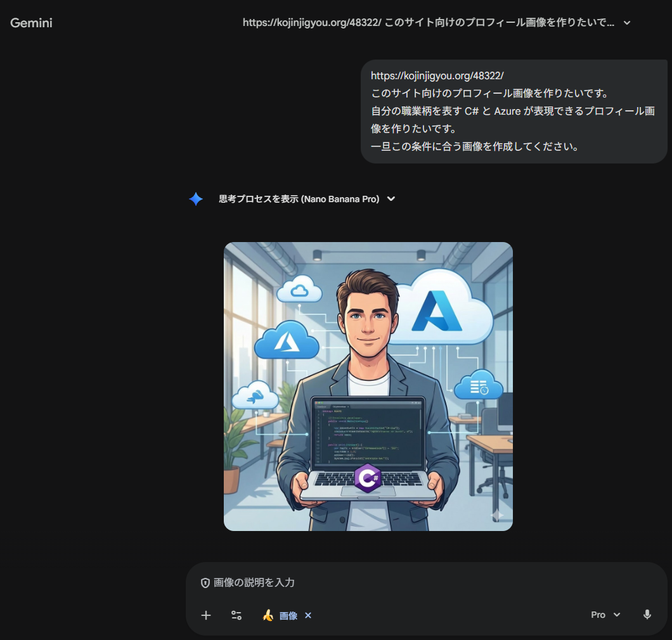Open the conversation title menu chevron
This screenshot has height=640, width=672.
(627, 23)
